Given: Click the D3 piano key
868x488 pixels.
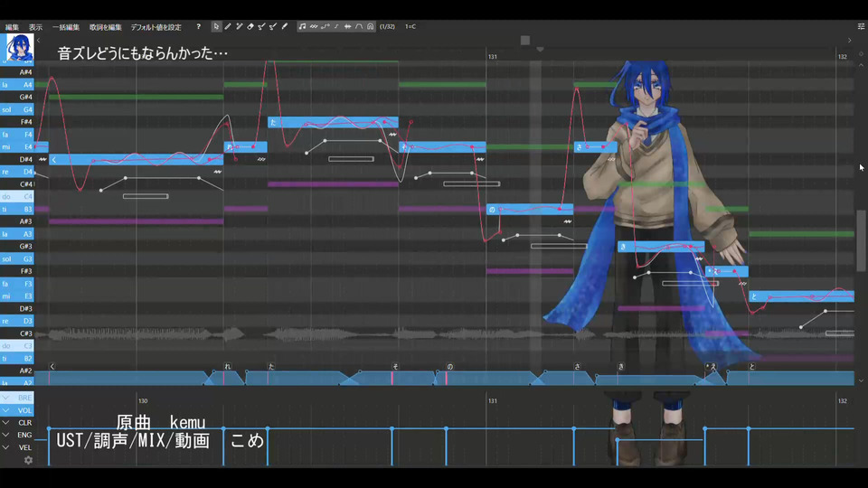Looking at the screenshot, I should (x=17, y=321).
